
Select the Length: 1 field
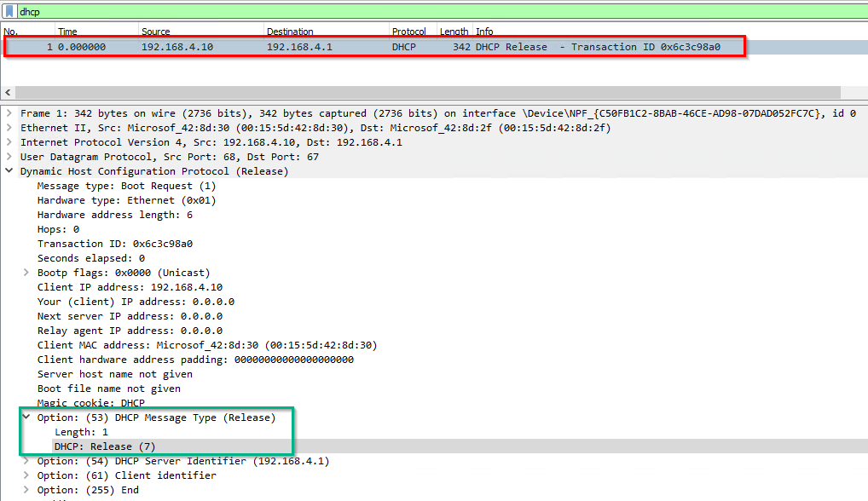click(81, 432)
